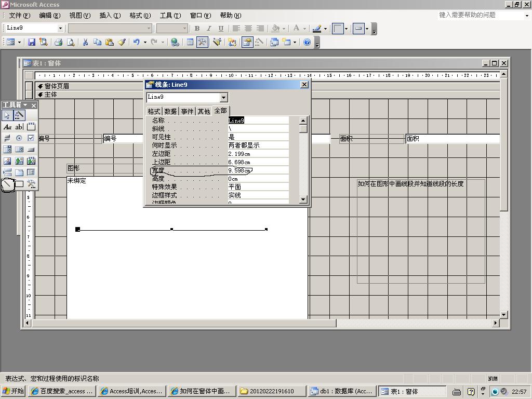Click the form's horizontal scrollbar thumb
Image resolution: width=532 pixels, height=399 pixels.
(184, 323)
